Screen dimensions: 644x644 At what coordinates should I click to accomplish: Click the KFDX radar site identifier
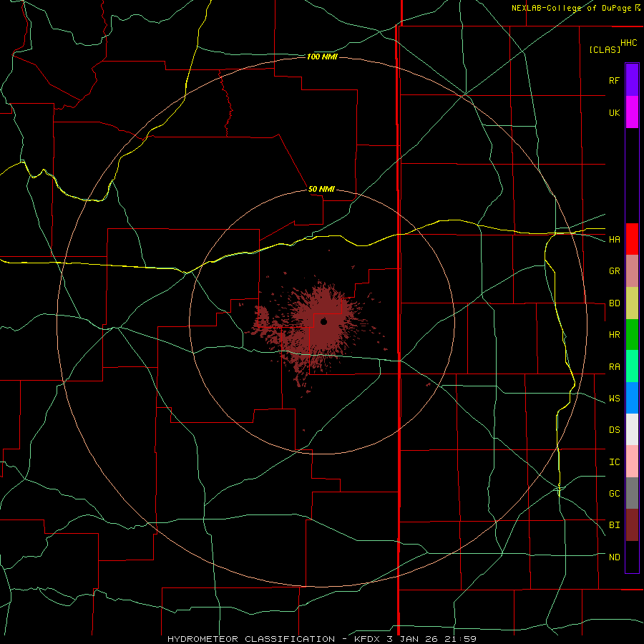point(368,639)
